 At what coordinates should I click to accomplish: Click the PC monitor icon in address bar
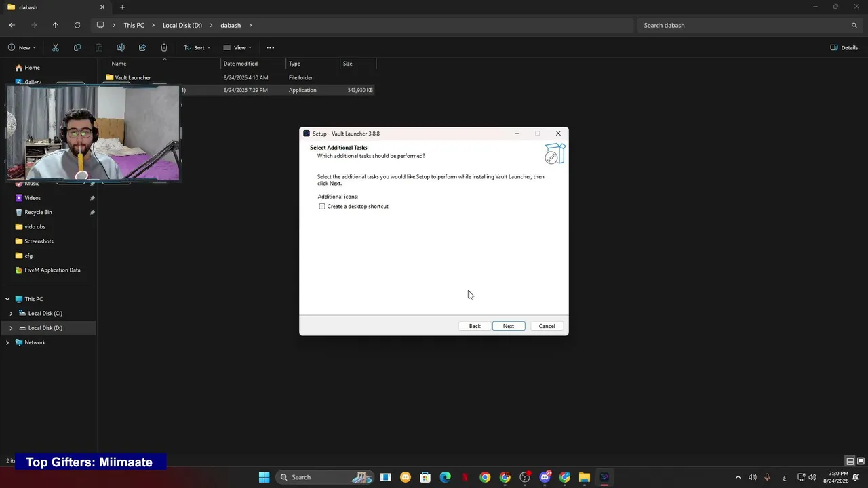[100, 25]
